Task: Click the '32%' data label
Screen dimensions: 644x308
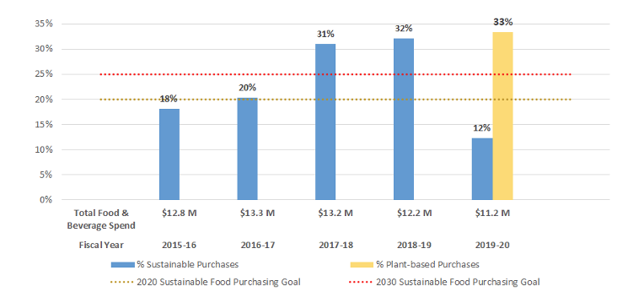Action: pos(404,29)
